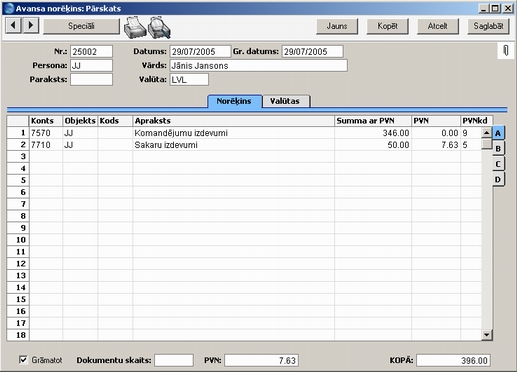Maximize the Avansa norēķins window
This screenshot has height=372, width=517.
pos(495,8)
